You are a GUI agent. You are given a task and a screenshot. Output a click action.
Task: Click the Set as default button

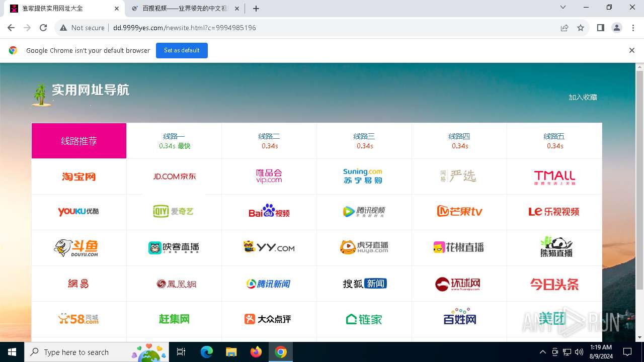pyautogui.click(x=182, y=50)
